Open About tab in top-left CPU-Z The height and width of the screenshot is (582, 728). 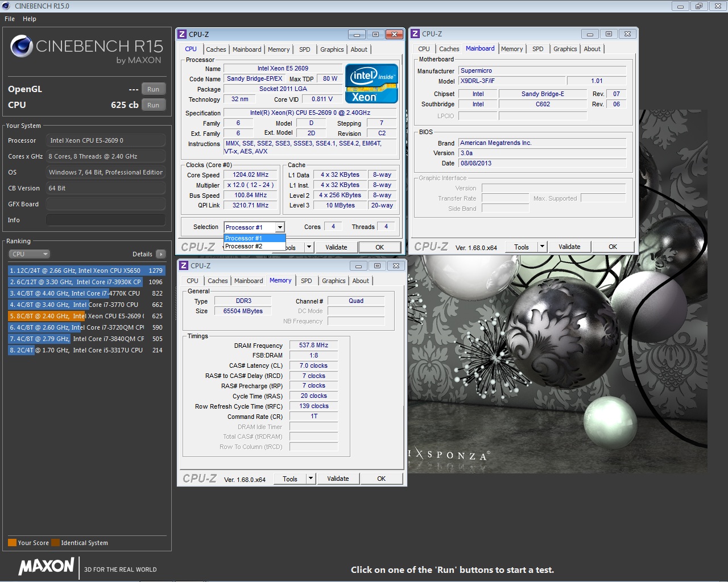coord(359,49)
